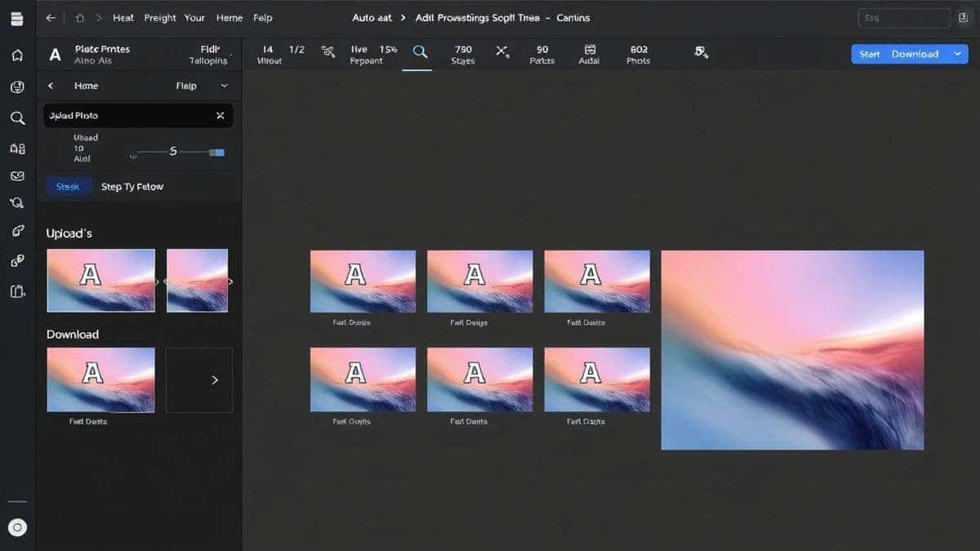Click the search field at the top right
The height and width of the screenshot is (551, 980).
pos(904,18)
